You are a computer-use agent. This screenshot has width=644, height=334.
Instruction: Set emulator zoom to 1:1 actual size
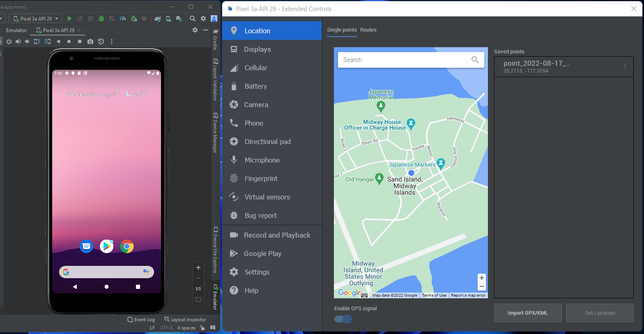(198, 289)
